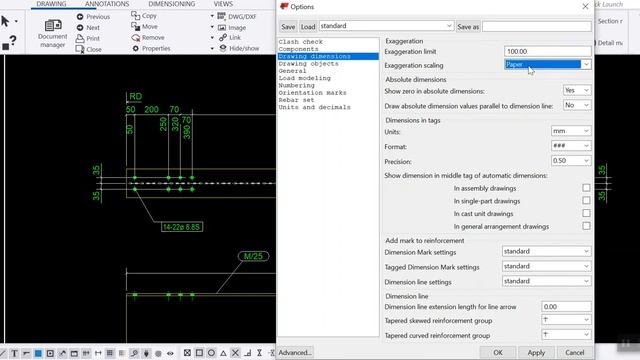640x360 pixels.
Task: Open Dimension line settings dropdown
Action: click(546, 281)
